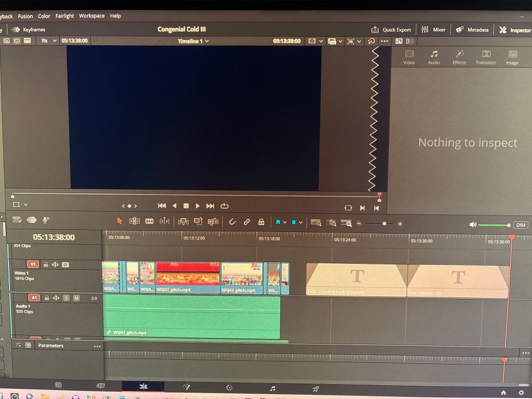Screen dimensions: 532x399
Task: Open Project Manager home icon
Action: coord(503,393)
